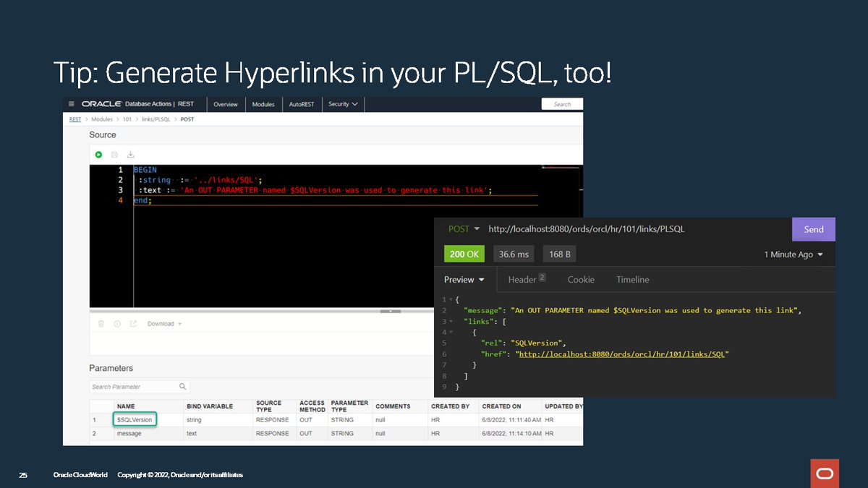
Task: Click the info icon below the code editor
Action: click(117, 324)
